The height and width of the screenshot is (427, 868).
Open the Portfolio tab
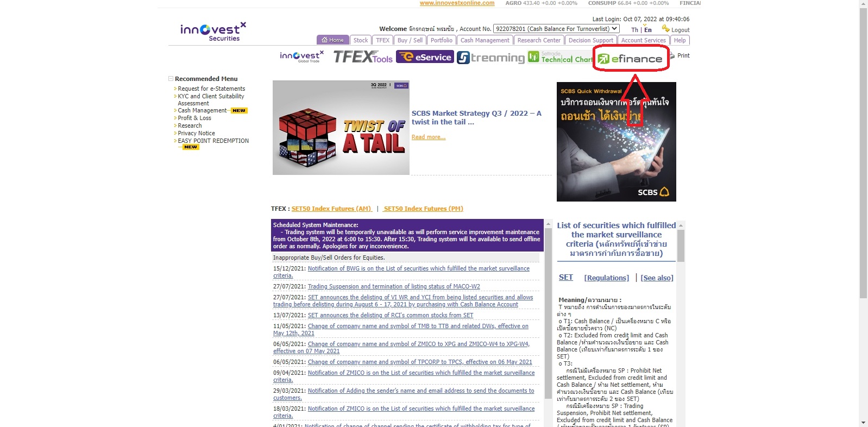coord(442,40)
